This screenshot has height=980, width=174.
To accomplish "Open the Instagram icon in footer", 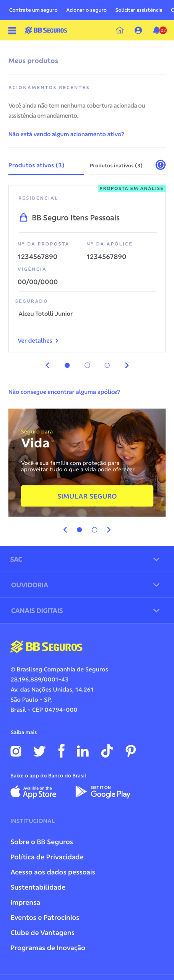I will pyautogui.click(x=16, y=751).
